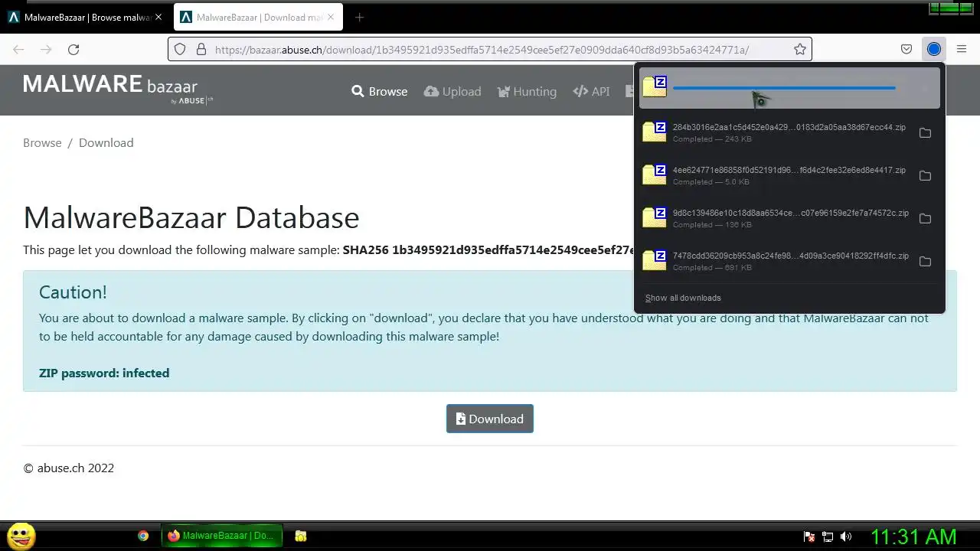The height and width of the screenshot is (551, 980).
Task: Click zip file icon of 9d8c1394 download
Action: 655,217
